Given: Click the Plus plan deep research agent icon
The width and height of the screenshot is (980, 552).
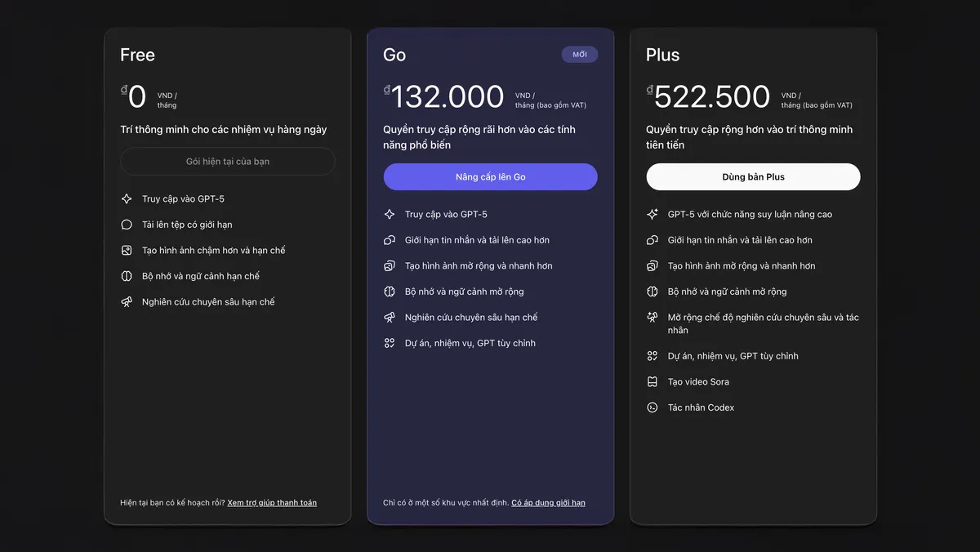Looking at the screenshot, I should point(653,318).
